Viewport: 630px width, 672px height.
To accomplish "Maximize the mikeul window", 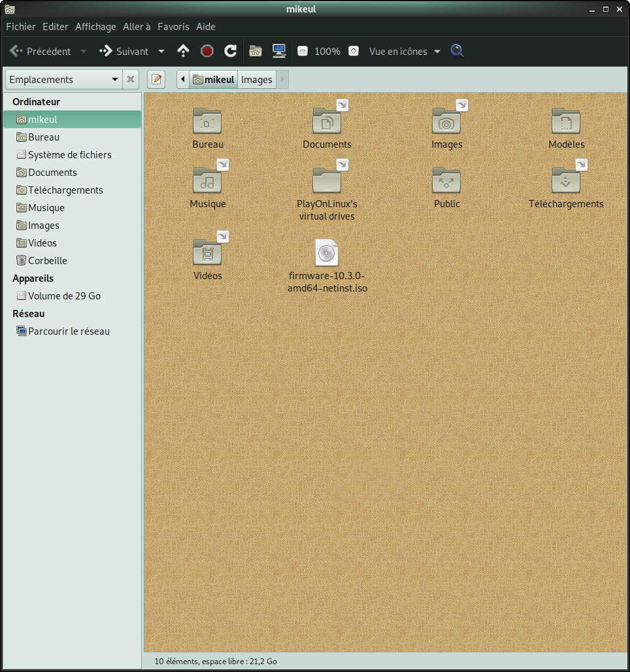I will pyautogui.click(x=606, y=9).
